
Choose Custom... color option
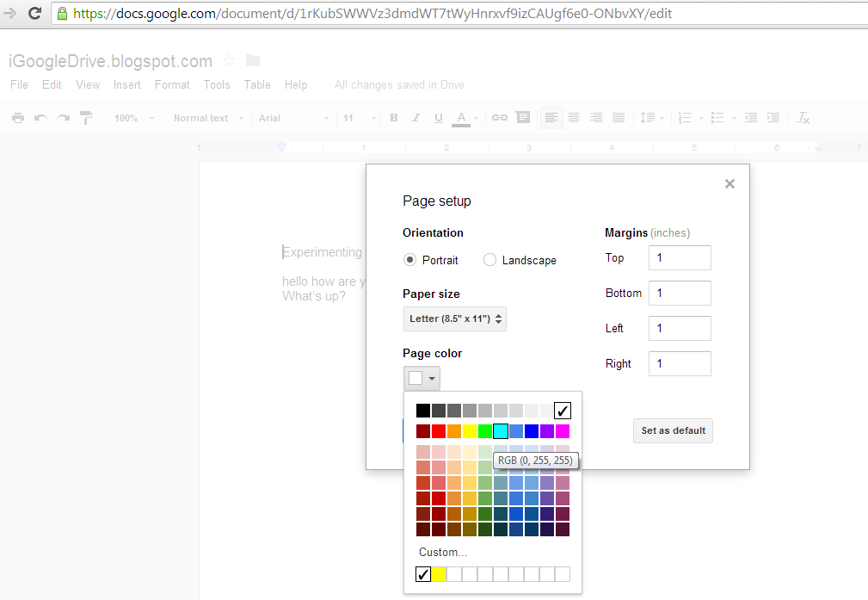(x=443, y=553)
